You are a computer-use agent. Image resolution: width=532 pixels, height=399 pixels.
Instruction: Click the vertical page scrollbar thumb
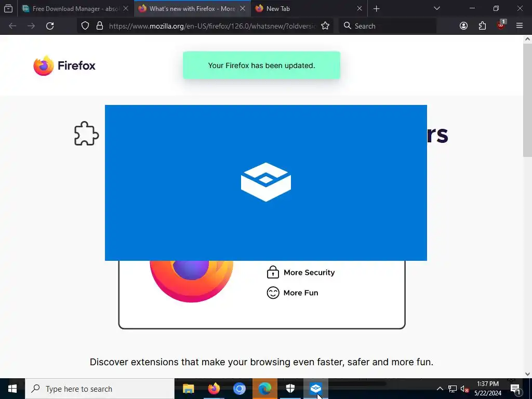point(528,100)
